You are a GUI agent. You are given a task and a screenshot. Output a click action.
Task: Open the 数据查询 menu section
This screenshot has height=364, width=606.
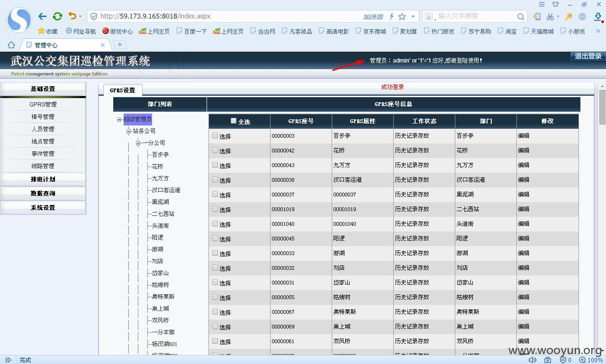point(43,194)
